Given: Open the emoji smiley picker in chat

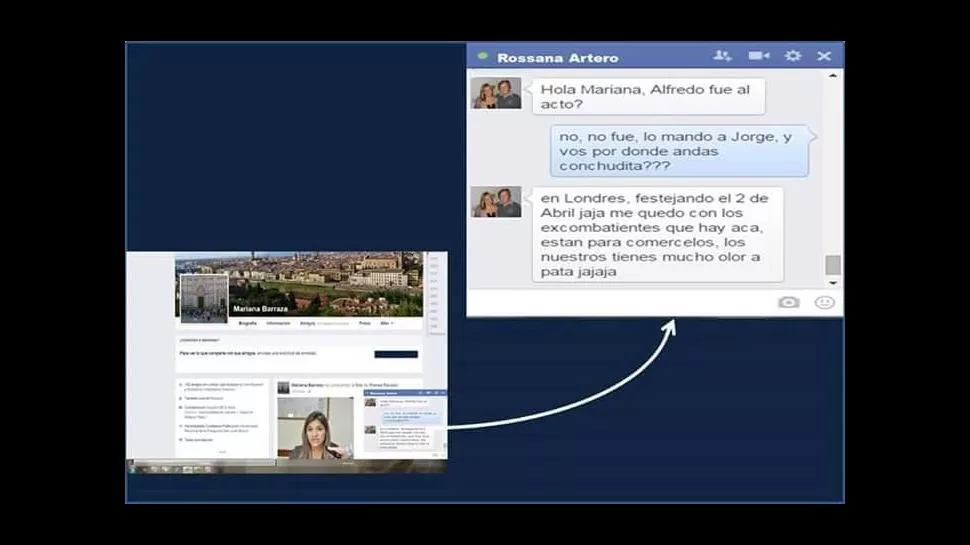Looking at the screenshot, I should [x=824, y=302].
